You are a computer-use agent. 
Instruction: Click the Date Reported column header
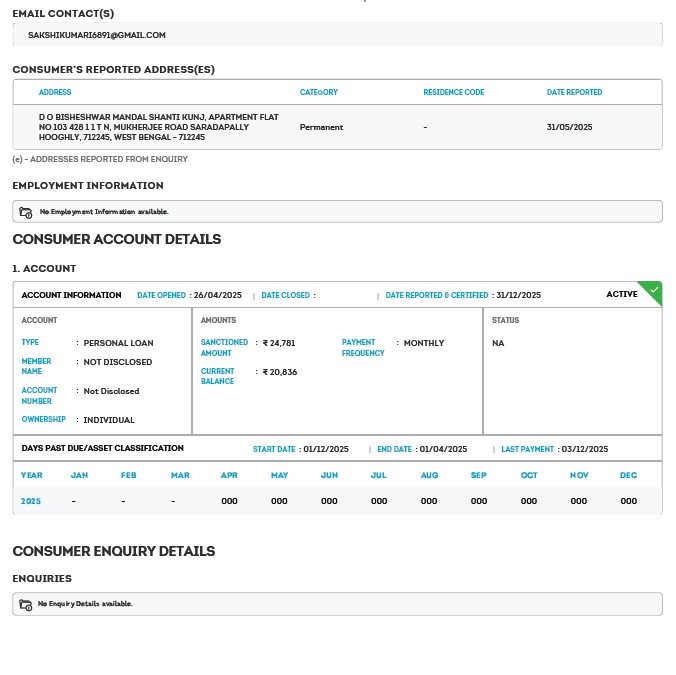pos(574,92)
